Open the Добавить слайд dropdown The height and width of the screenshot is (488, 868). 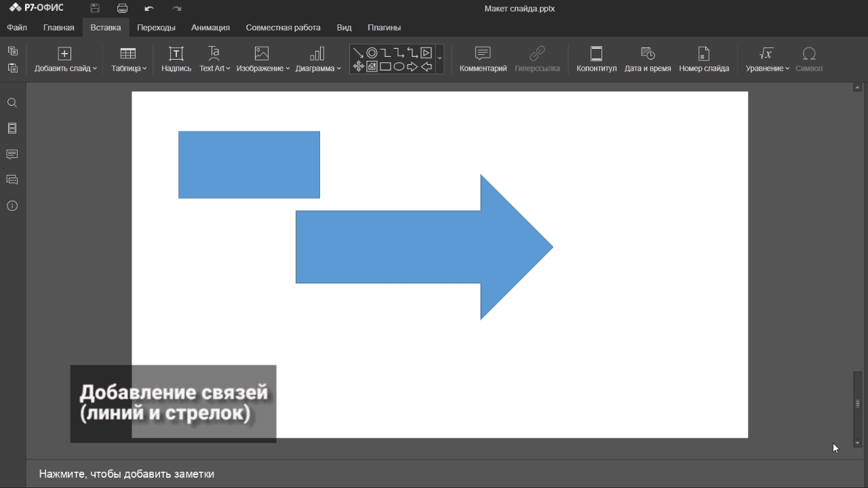click(x=66, y=60)
